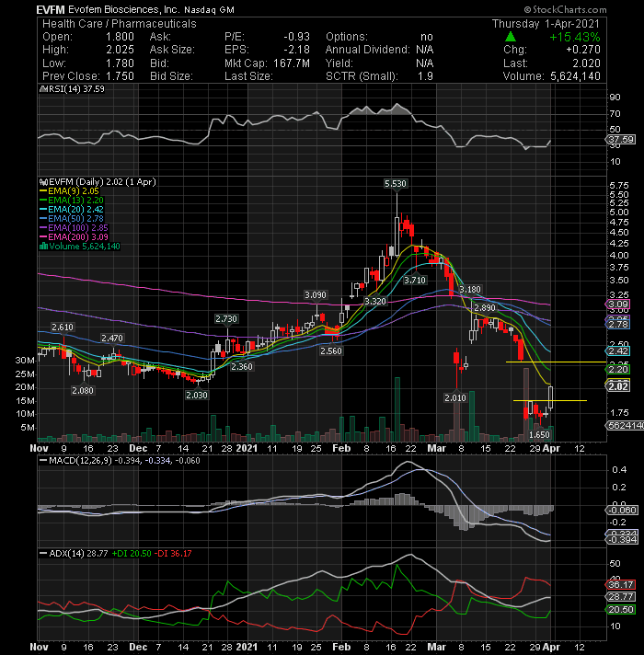
Task: Click the Low value 1.780
Action: pyautogui.click(x=120, y=63)
